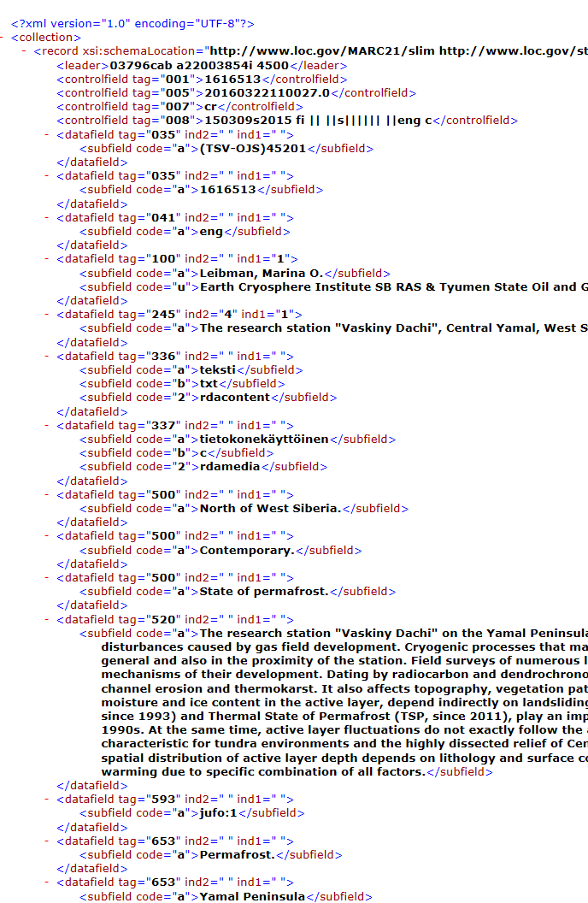Image resolution: width=588 pixels, height=903 pixels.
Task: Collapse the datafield tag 337 node
Action: 47,426
